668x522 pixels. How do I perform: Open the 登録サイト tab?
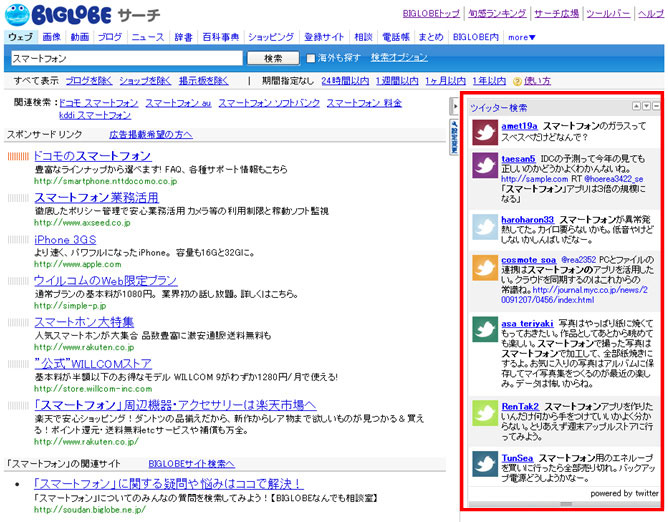[x=324, y=37]
